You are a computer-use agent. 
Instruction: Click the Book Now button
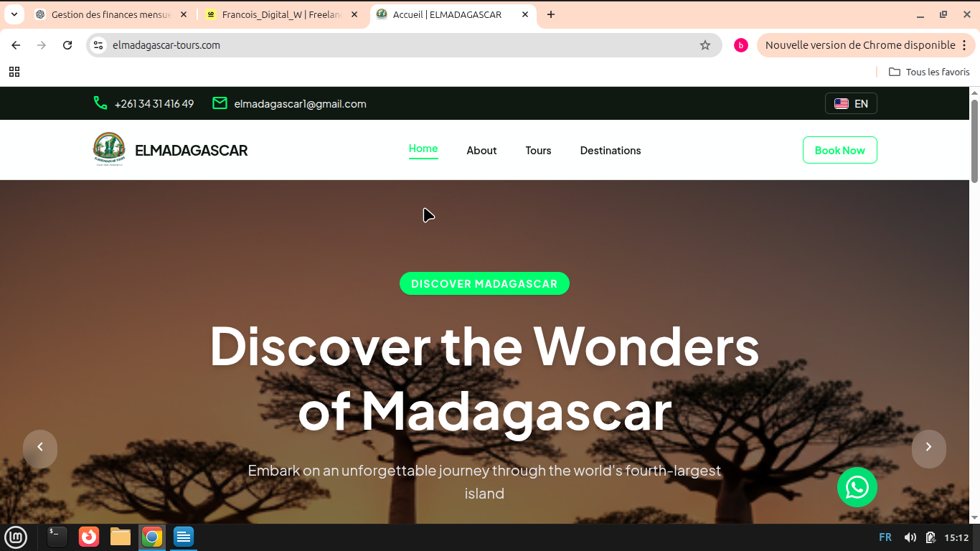(x=840, y=150)
